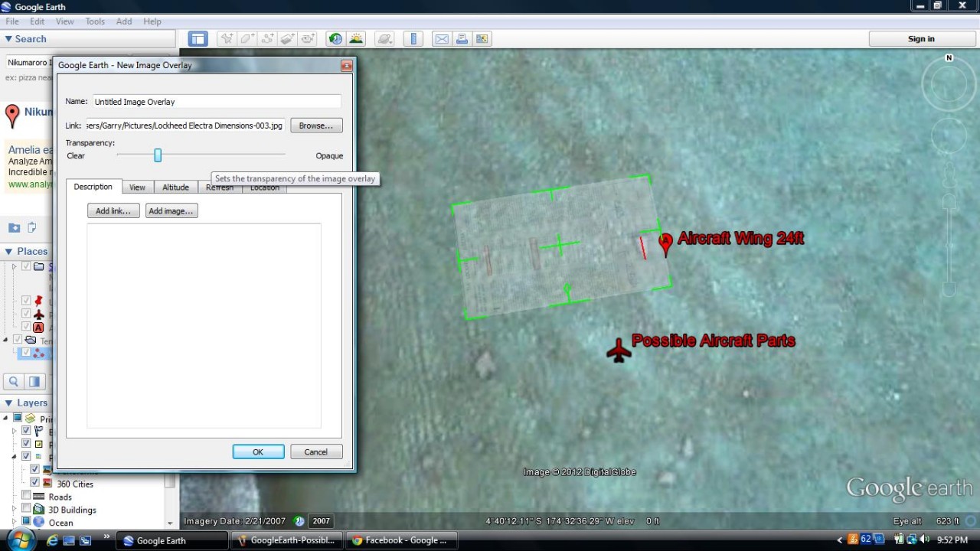Open the Add menu
Image resolution: width=980 pixels, height=551 pixels.
(x=124, y=21)
